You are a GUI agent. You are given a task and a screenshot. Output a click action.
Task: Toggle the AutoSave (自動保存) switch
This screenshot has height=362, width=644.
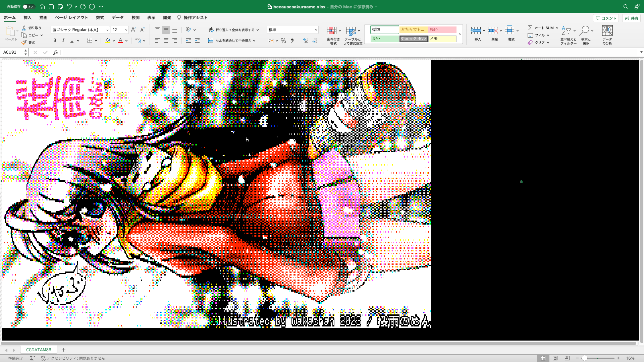tap(29, 6)
